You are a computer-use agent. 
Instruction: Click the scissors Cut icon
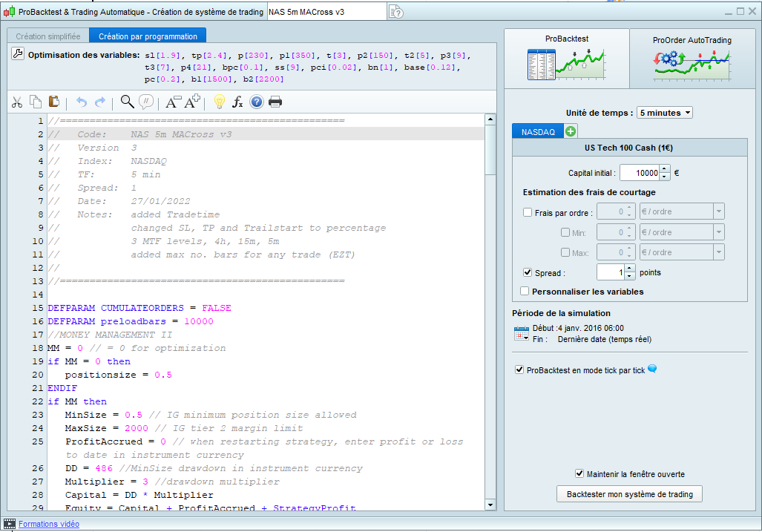coord(17,102)
